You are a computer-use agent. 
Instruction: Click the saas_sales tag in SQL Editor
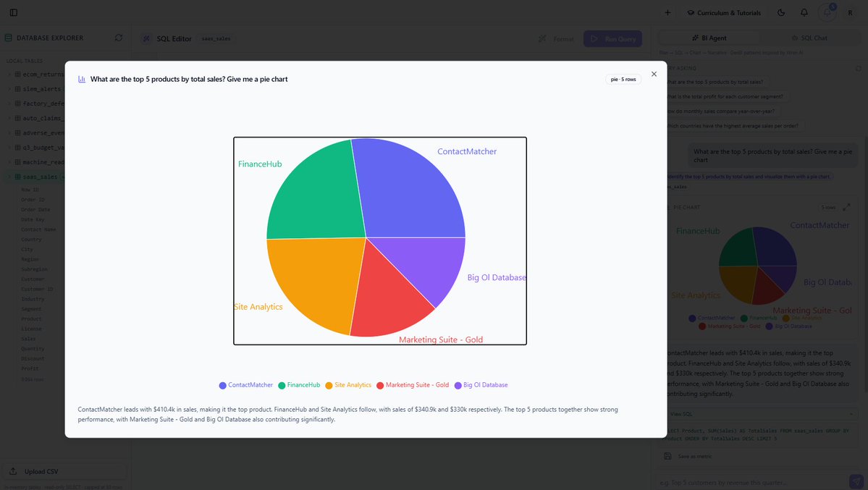[216, 39]
